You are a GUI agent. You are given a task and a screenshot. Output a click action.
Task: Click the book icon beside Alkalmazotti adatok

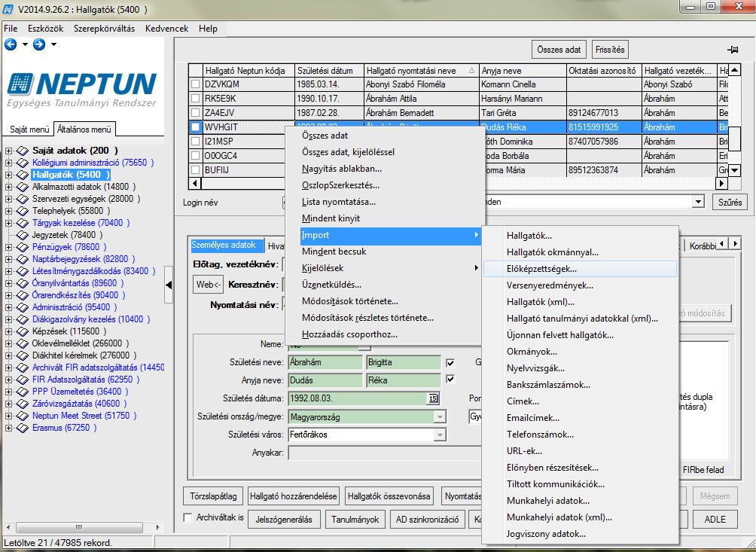point(23,187)
